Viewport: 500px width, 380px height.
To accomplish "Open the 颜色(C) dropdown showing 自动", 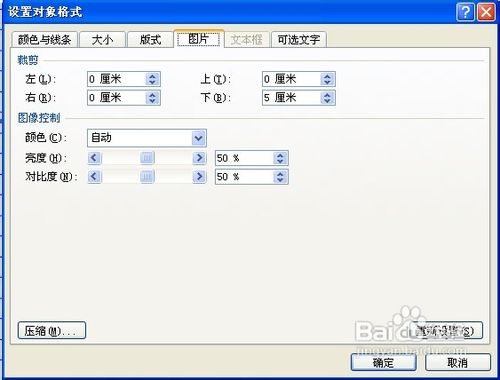I will [147, 138].
